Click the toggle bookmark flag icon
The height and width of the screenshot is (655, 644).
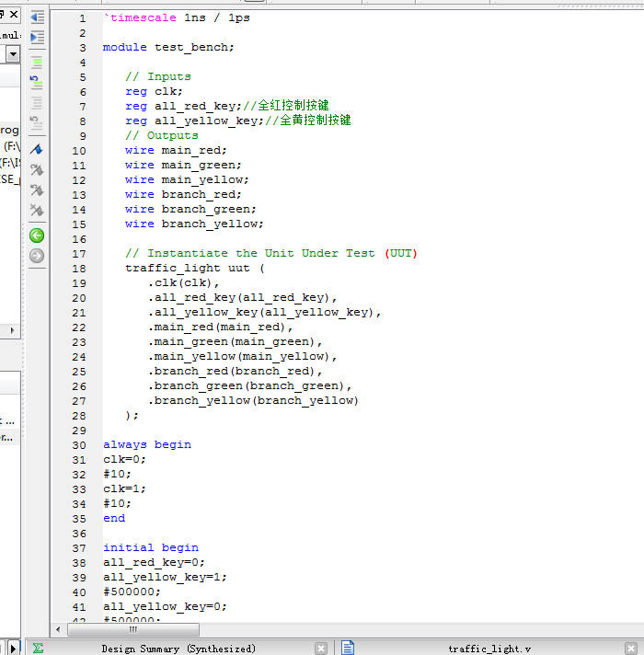(x=37, y=149)
